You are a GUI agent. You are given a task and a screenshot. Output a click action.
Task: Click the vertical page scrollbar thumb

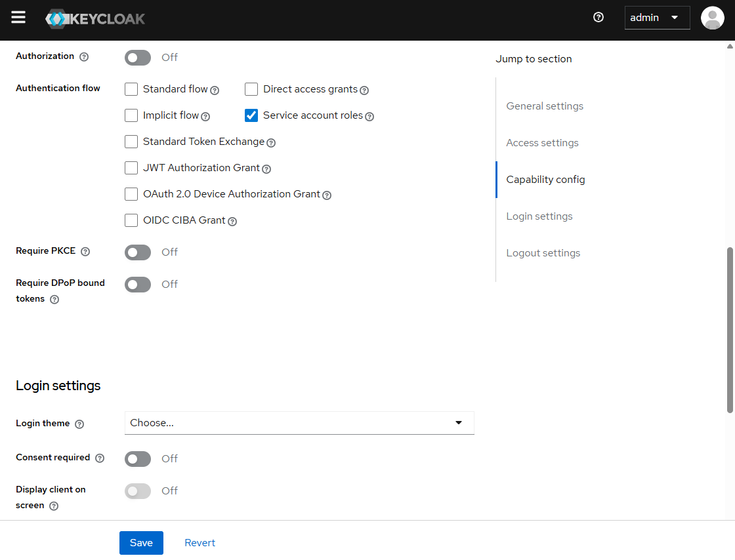tap(730, 330)
